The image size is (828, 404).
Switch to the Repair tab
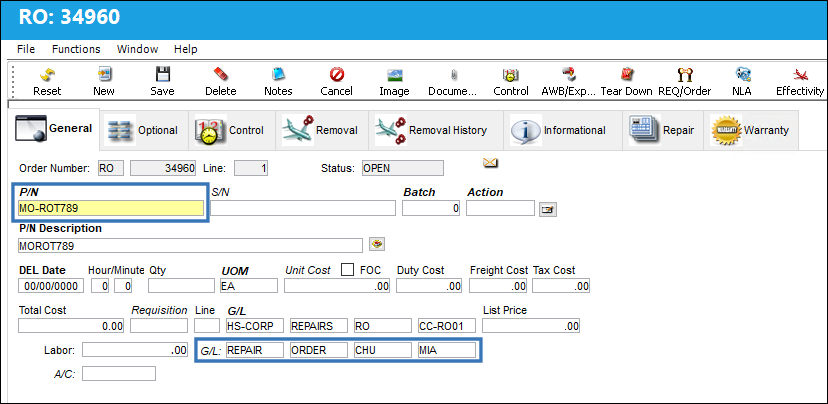(x=662, y=130)
